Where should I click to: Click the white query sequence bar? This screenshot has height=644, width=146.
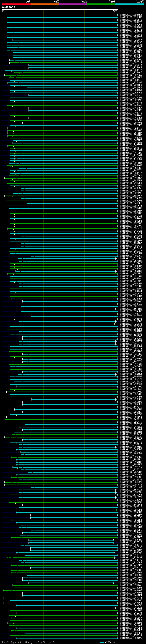pyautogui.click(x=60, y=9)
